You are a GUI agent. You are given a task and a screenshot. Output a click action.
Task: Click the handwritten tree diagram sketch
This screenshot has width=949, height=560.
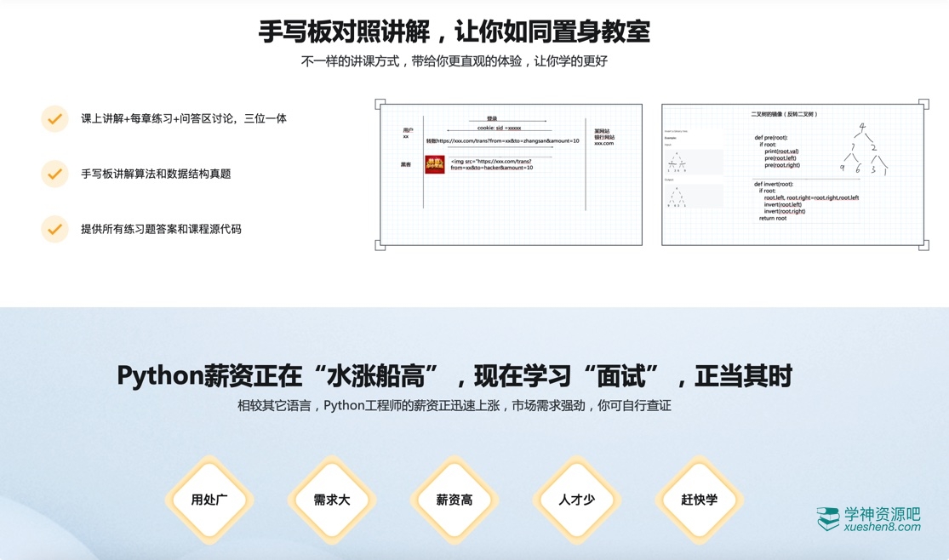click(x=864, y=150)
